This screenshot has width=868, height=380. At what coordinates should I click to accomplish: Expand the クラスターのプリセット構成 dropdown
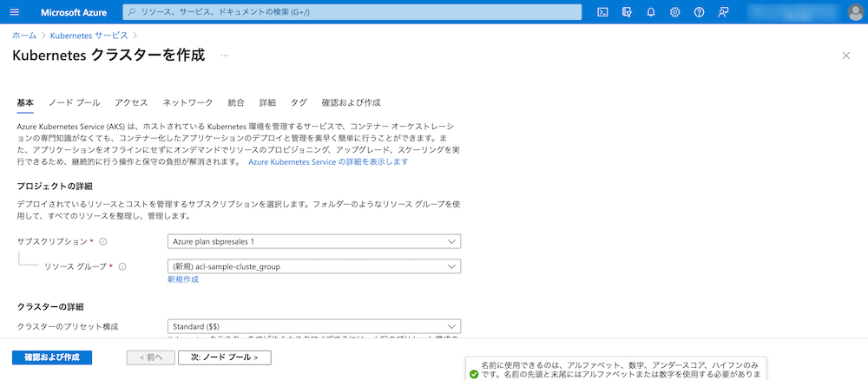click(x=313, y=326)
